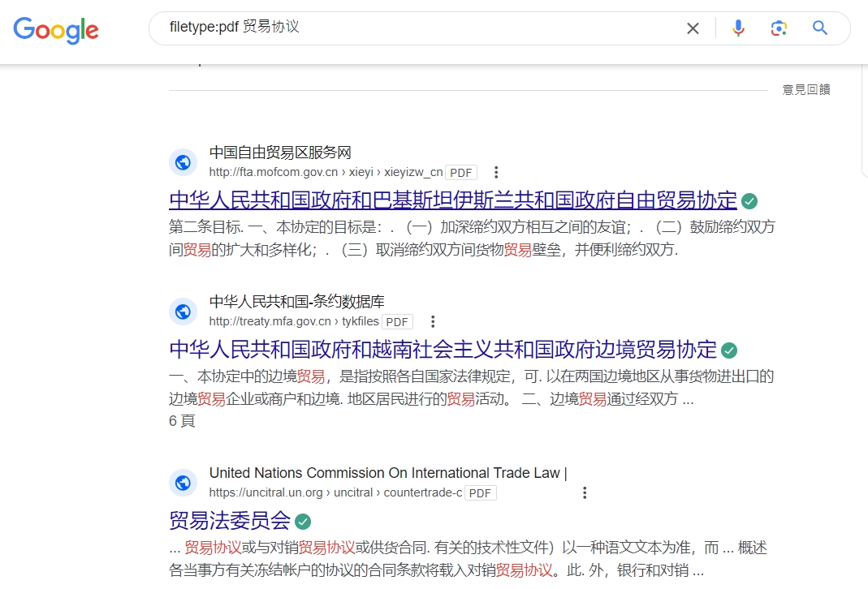
Task: Open more options for treaty.mfa.gov.cn result
Action: pyautogui.click(x=433, y=322)
